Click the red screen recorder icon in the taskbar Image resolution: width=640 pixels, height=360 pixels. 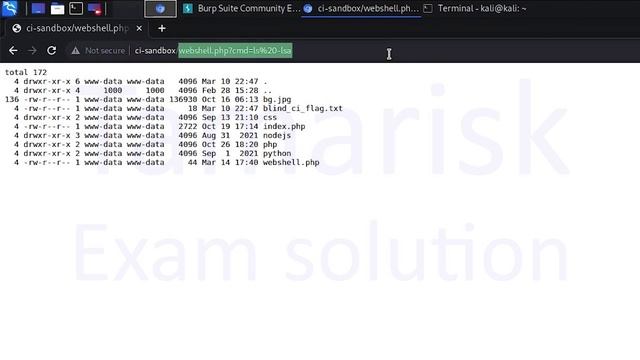pos(94,9)
